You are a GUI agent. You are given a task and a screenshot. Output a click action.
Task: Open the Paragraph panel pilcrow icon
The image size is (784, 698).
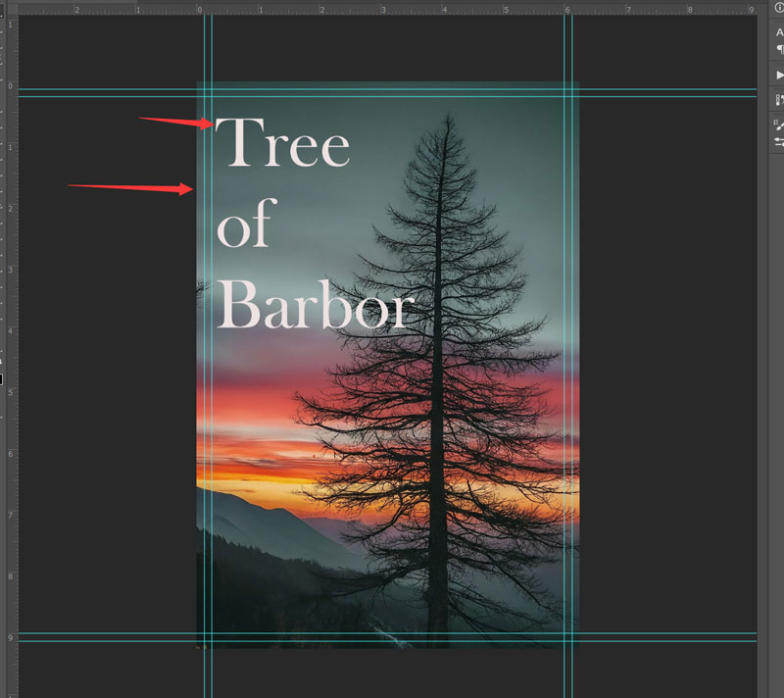tap(779, 49)
